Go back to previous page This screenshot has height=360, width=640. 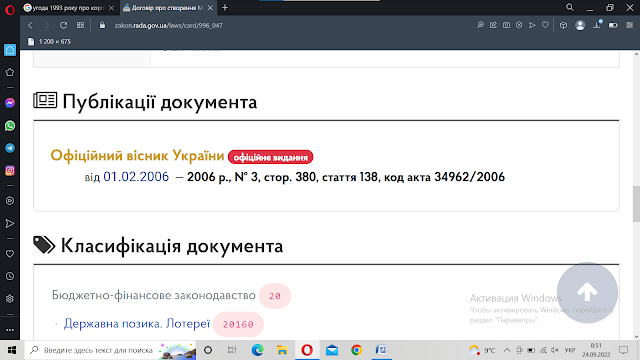(x=30, y=25)
